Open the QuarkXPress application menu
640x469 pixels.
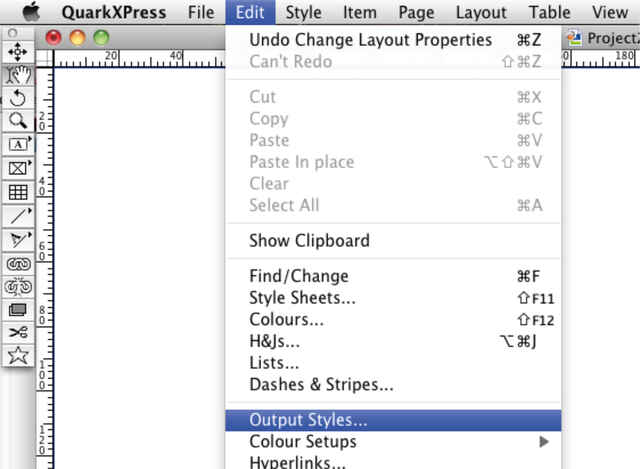pos(114,12)
